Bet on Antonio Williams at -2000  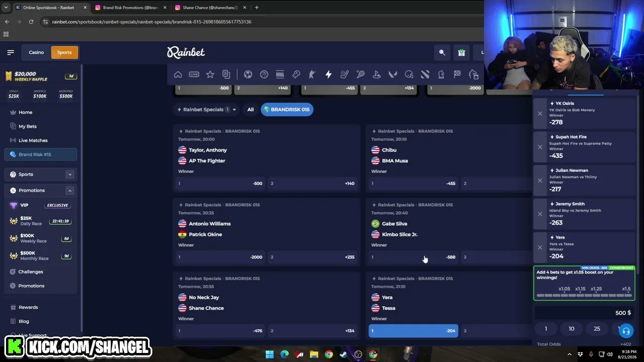click(220, 257)
